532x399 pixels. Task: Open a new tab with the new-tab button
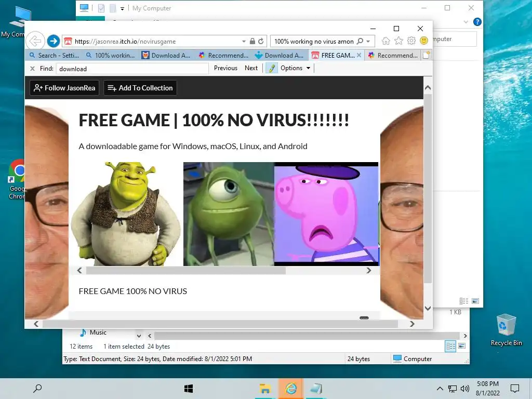tap(426, 55)
